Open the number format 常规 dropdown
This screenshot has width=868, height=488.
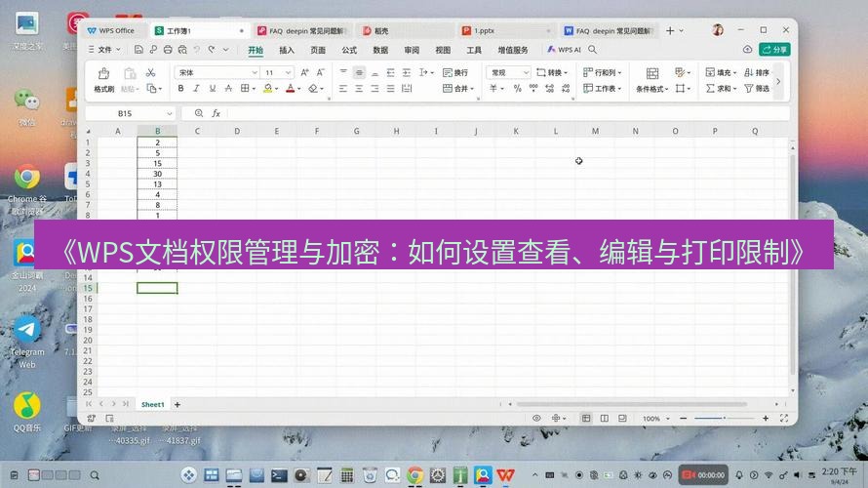click(x=526, y=72)
